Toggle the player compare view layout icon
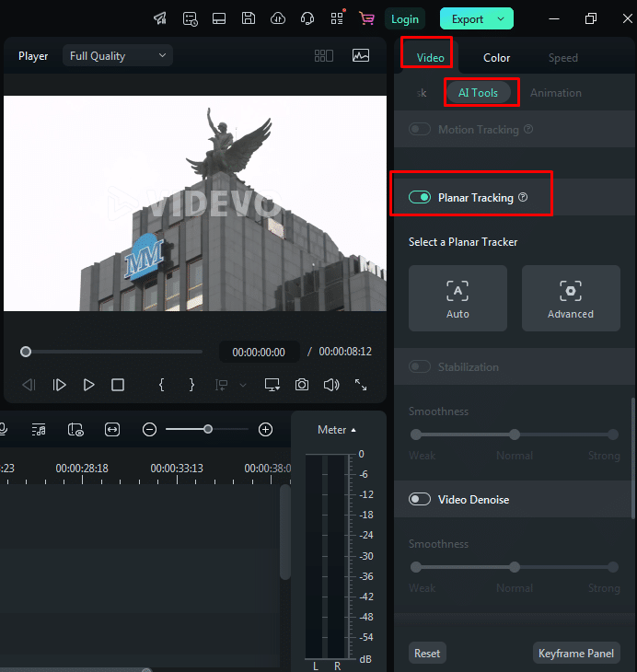 [324, 56]
